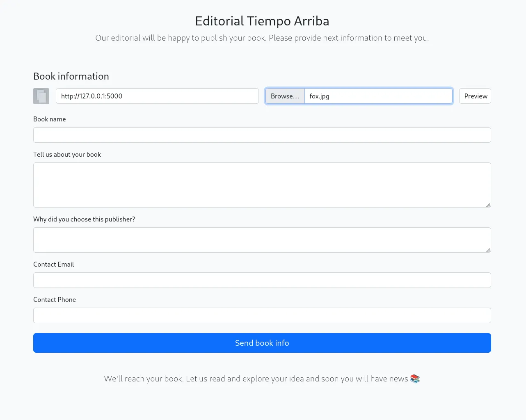Focus the Book name input field

[262, 135]
